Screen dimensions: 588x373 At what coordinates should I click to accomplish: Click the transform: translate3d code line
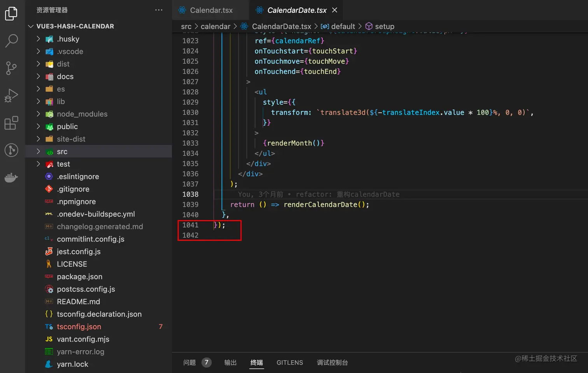coord(402,112)
